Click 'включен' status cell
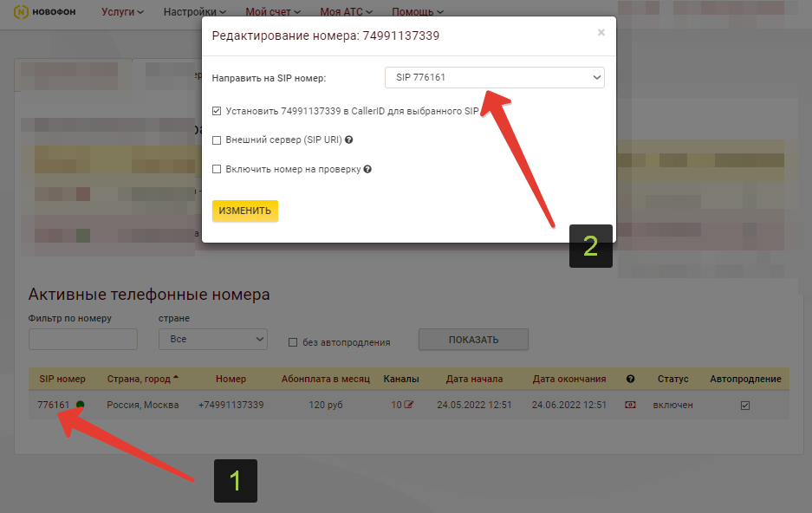The height and width of the screenshot is (513, 812). tap(672, 405)
